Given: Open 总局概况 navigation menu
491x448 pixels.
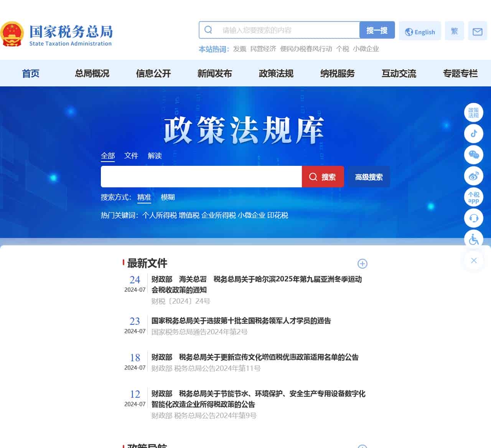Looking at the screenshot, I should click(x=92, y=73).
